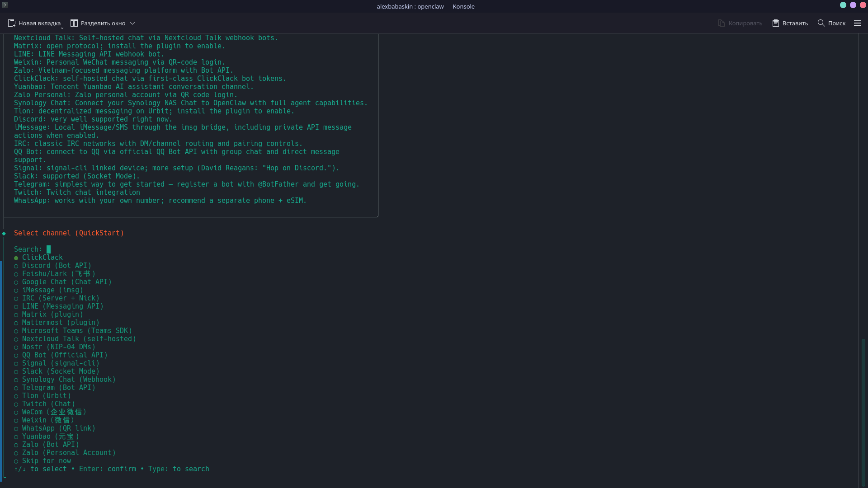Viewport: 868px width, 488px height.
Task: Maximize the Konsole window with purple button
Action: (853, 5)
